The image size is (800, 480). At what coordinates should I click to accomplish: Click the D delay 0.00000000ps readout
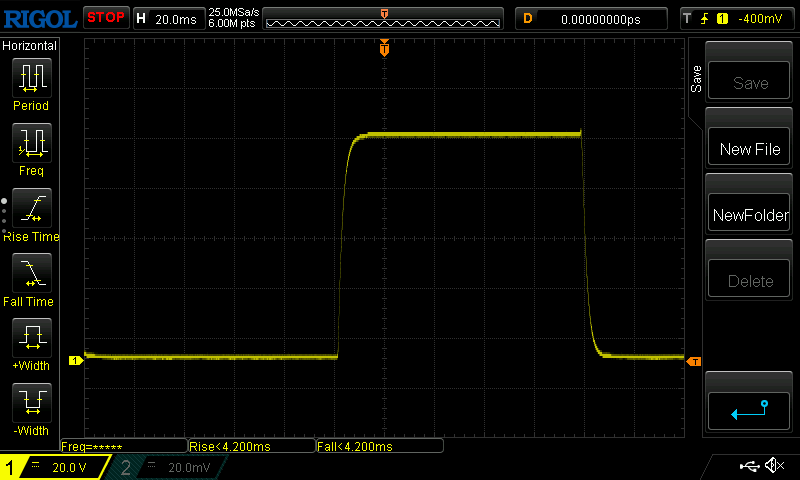tap(591, 19)
